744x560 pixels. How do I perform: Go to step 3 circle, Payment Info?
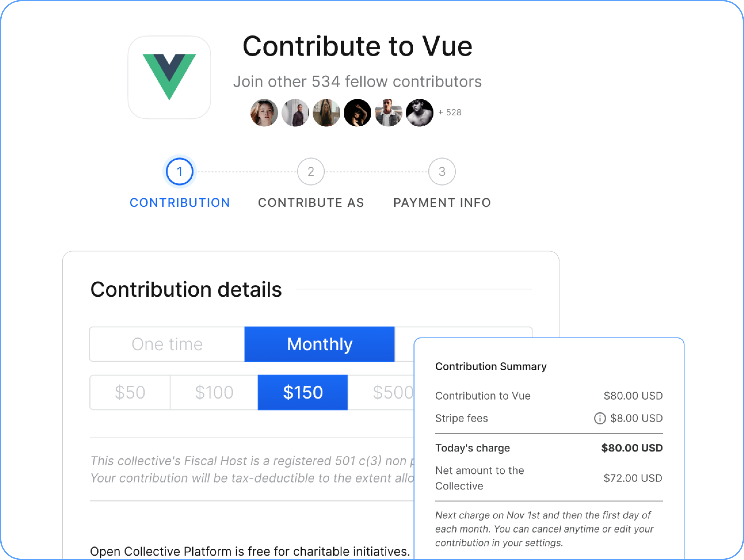click(x=442, y=172)
